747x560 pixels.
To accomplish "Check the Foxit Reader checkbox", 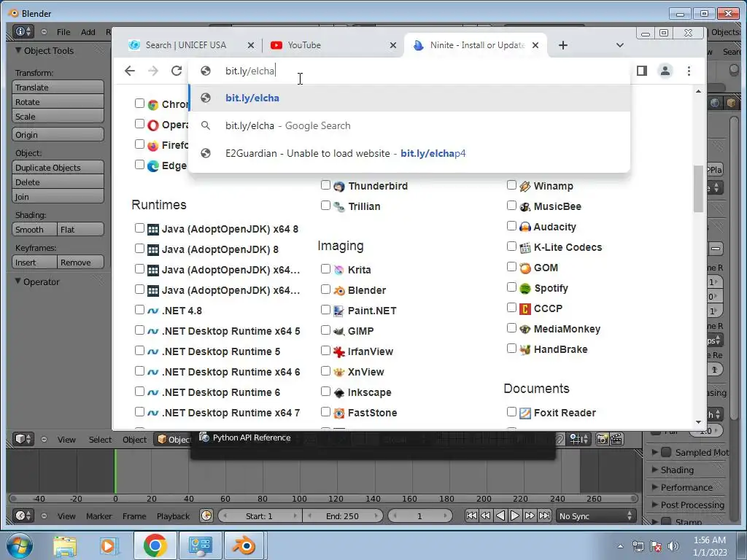I will [x=511, y=411].
